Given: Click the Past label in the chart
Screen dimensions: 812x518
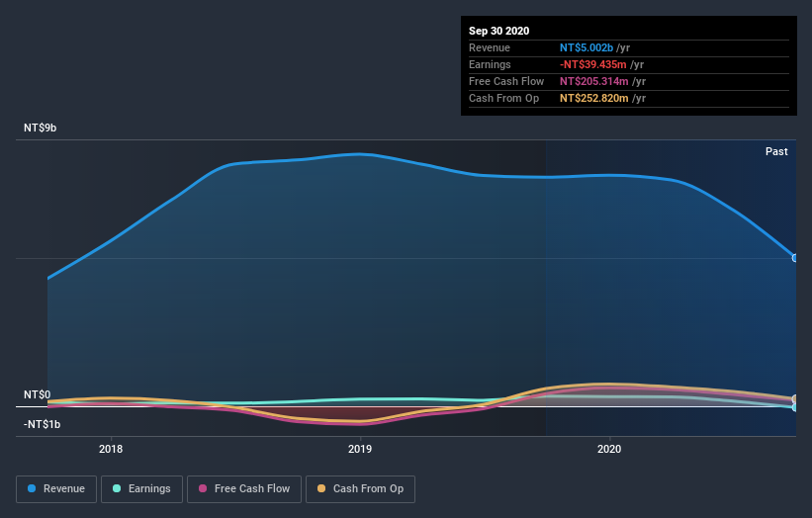Looking at the screenshot, I should (x=776, y=151).
